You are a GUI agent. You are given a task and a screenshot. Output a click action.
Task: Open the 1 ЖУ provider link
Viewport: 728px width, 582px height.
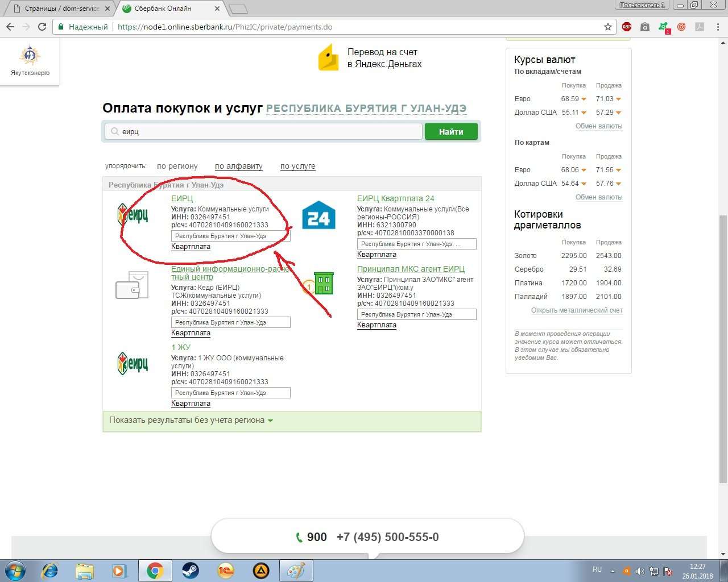(x=181, y=347)
